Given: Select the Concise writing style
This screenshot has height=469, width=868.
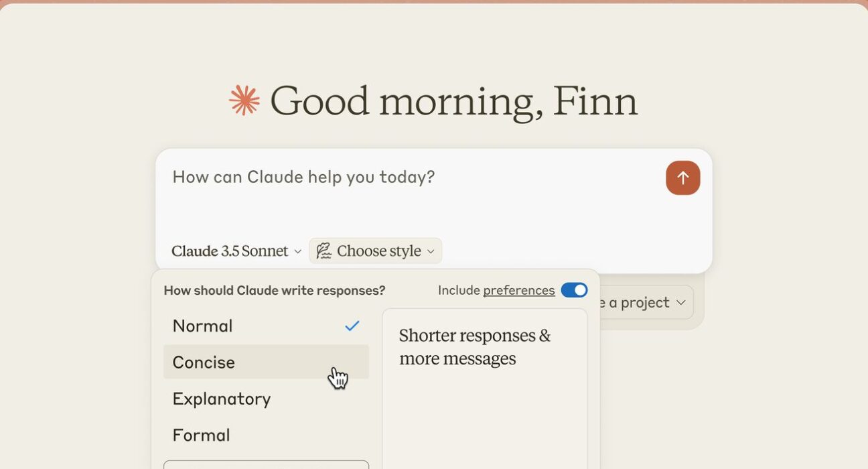Looking at the screenshot, I should tap(266, 362).
